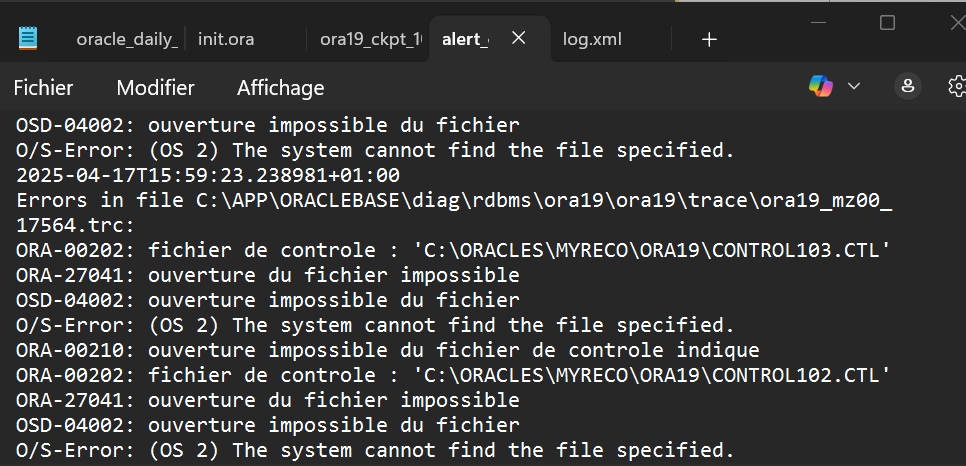The image size is (966, 466).
Task: Select the active alert_ tab
Action: [466, 39]
